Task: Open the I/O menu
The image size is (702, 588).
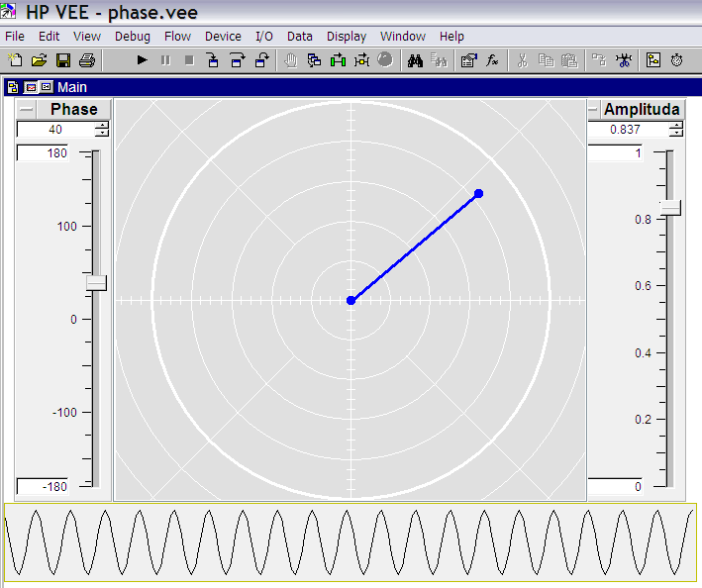Action: pos(264,37)
